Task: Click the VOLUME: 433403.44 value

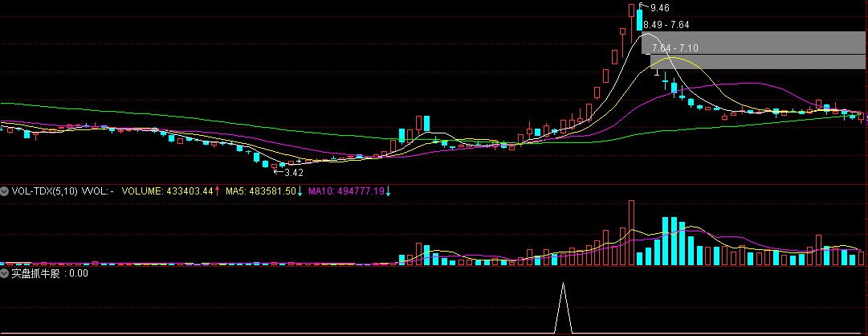Action: [x=168, y=192]
